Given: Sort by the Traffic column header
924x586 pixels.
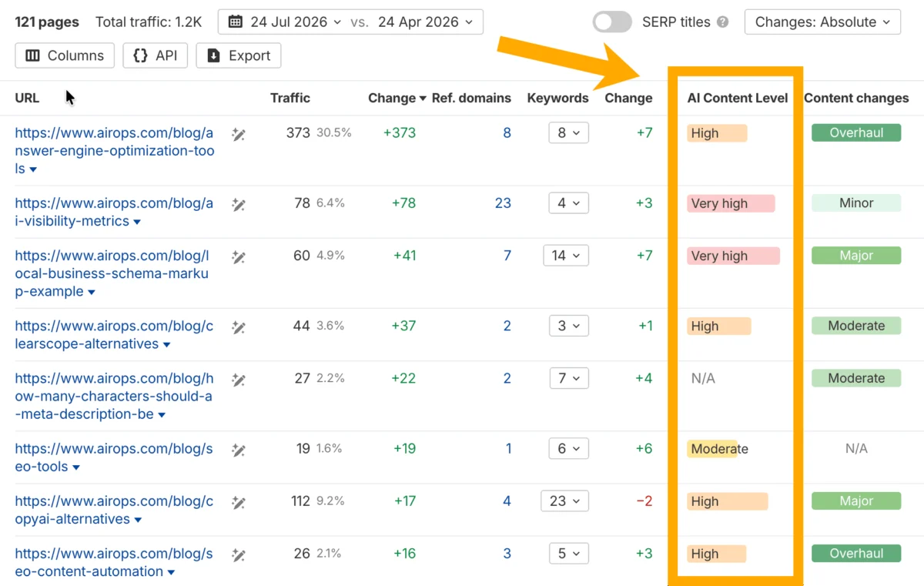Looking at the screenshot, I should tap(290, 98).
